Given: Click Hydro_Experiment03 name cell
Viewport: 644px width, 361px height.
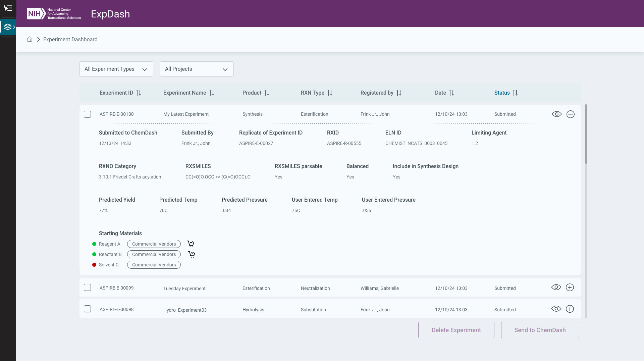Looking at the screenshot, I should (x=185, y=310).
